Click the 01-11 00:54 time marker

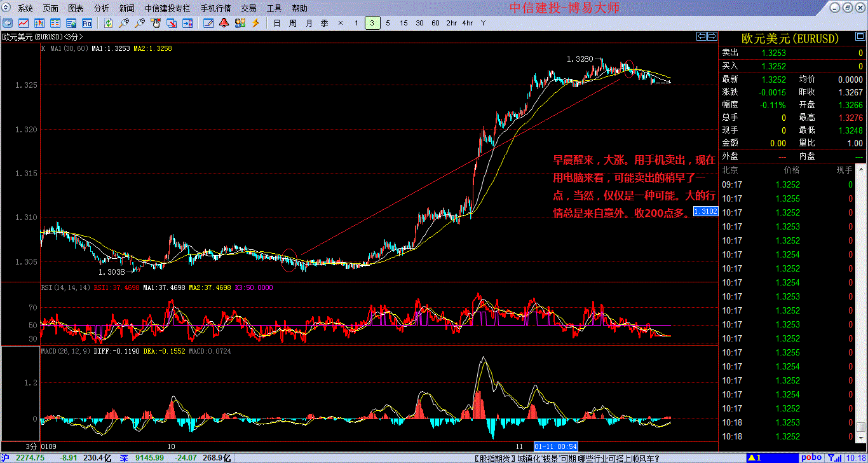coord(555,446)
